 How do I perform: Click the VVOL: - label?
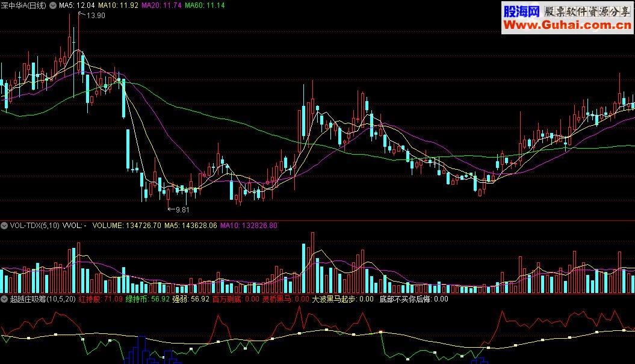point(75,226)
